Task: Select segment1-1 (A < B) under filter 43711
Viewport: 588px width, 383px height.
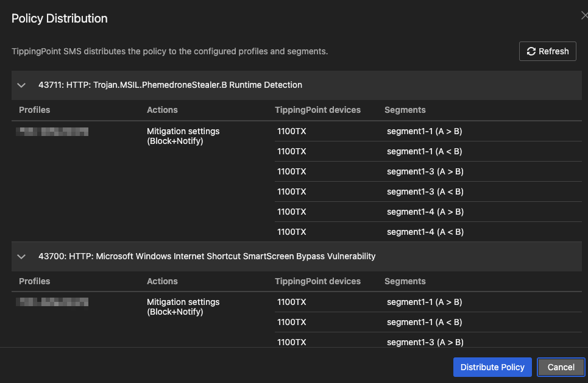Action: (x=425, y=151)
